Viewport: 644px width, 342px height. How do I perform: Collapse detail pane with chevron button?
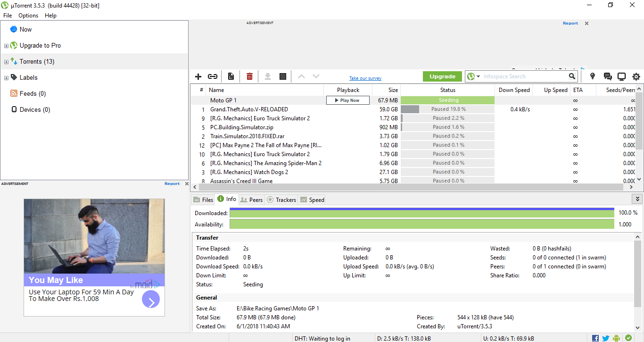637,199
